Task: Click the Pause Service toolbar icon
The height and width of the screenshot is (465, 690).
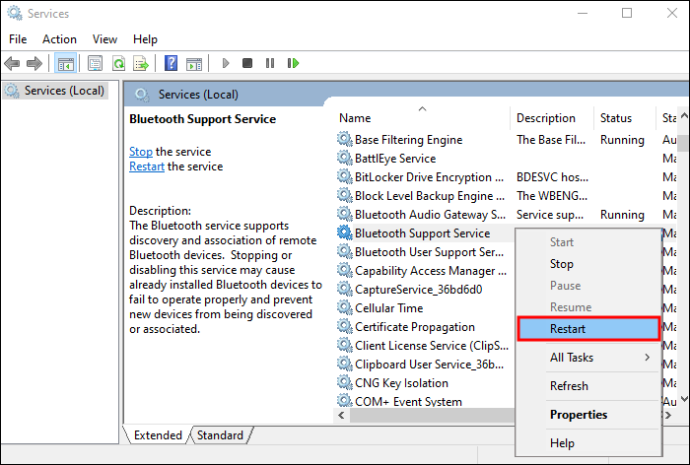Action: (x=270, y=63)
